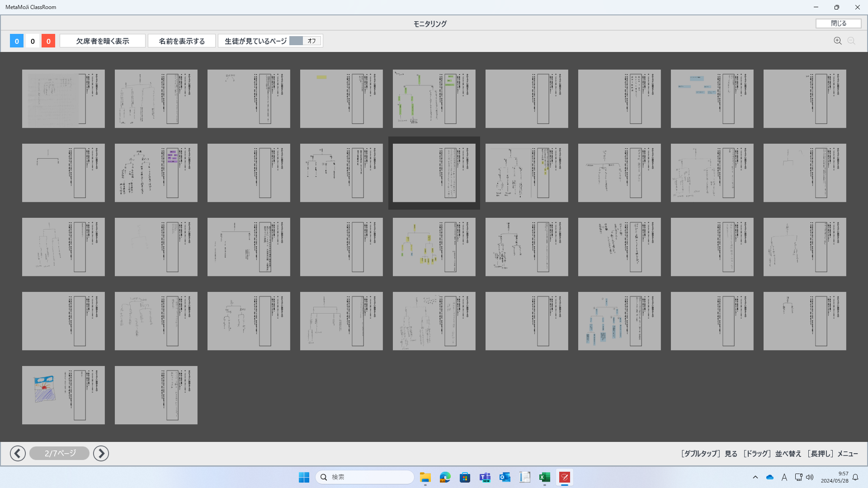Click the zoom out magnifier icon
Viewport: 868px width, 488px height.
pyautogui.click(x=851, y=41)
